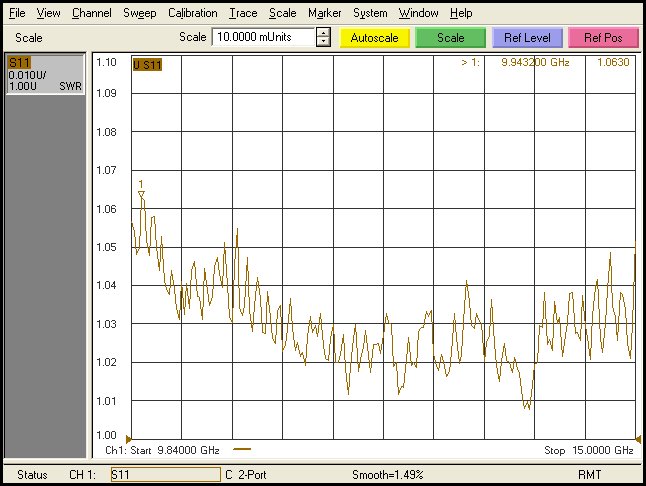Open the Calibration menu
Screen dimensions: 646x486
(x=192, y=13)
